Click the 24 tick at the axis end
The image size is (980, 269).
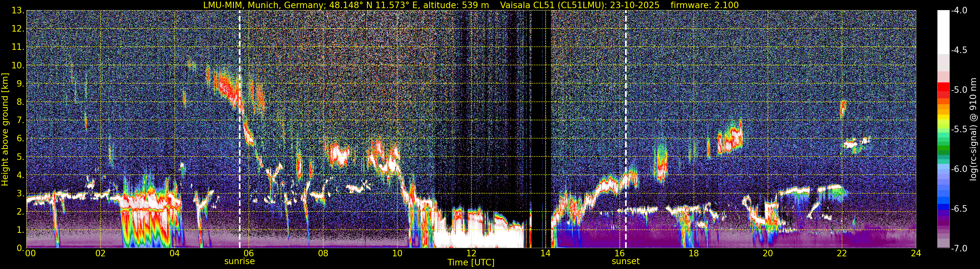(916, 253)
